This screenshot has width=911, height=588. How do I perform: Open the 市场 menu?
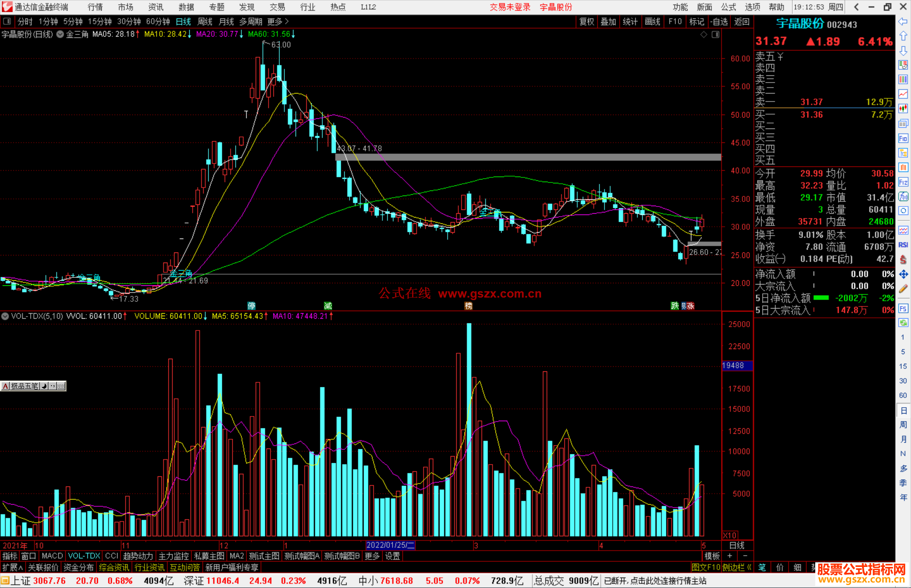pos(126,7)
